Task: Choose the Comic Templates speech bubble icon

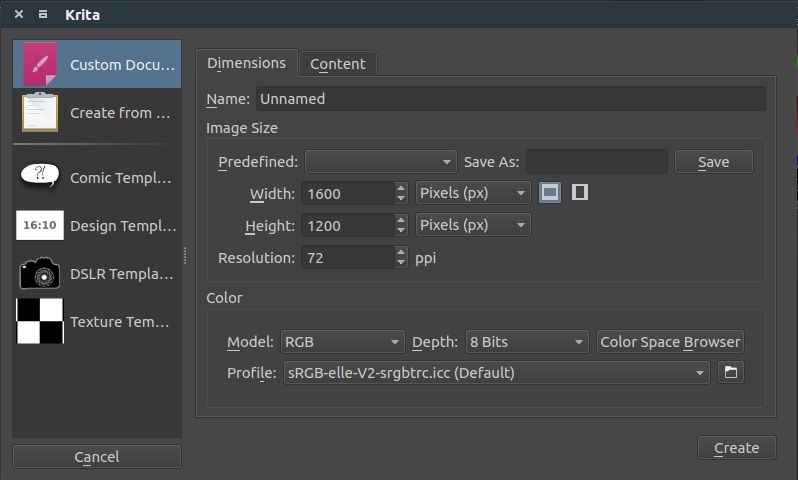Action: click(40, 176)
